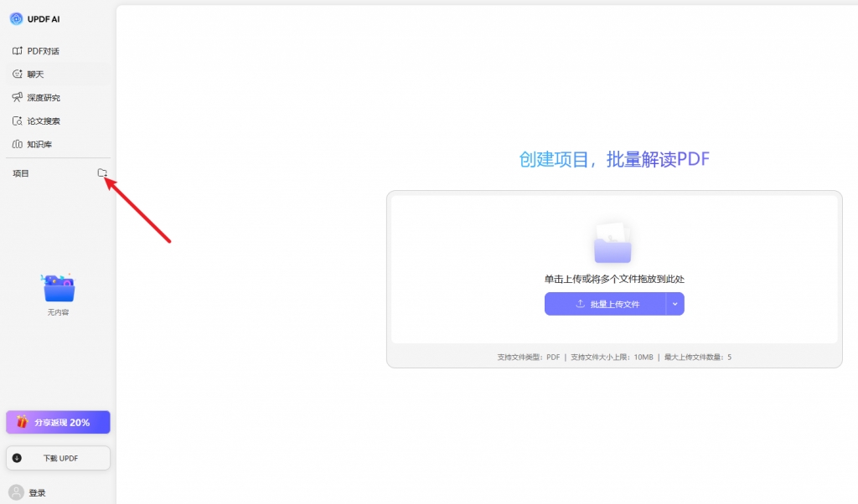The image size is (858, 504).
Task: Click the folder illustration in upload area
Action: pos(612,244)
